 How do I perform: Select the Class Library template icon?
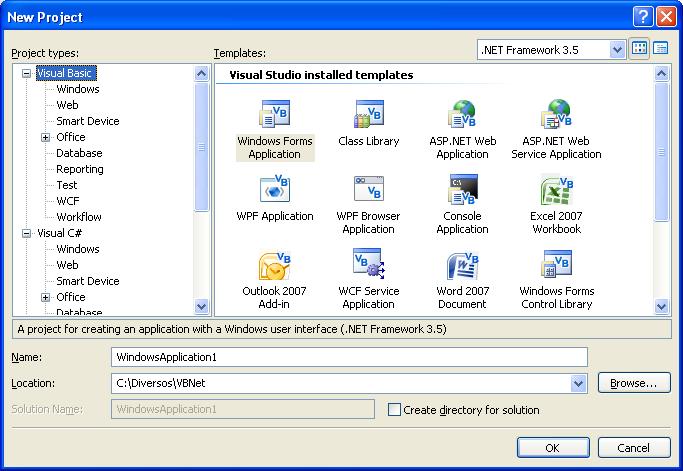coord(368,115)
